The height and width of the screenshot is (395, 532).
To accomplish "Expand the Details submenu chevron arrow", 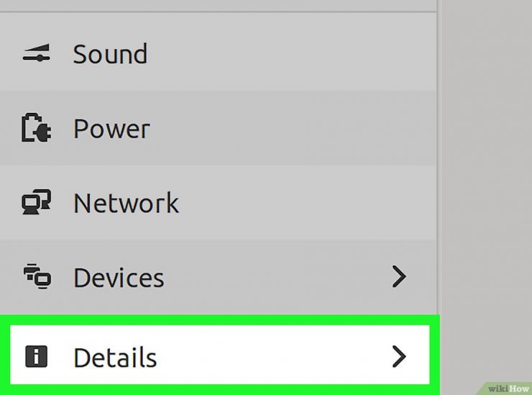I will click(399, 356).
